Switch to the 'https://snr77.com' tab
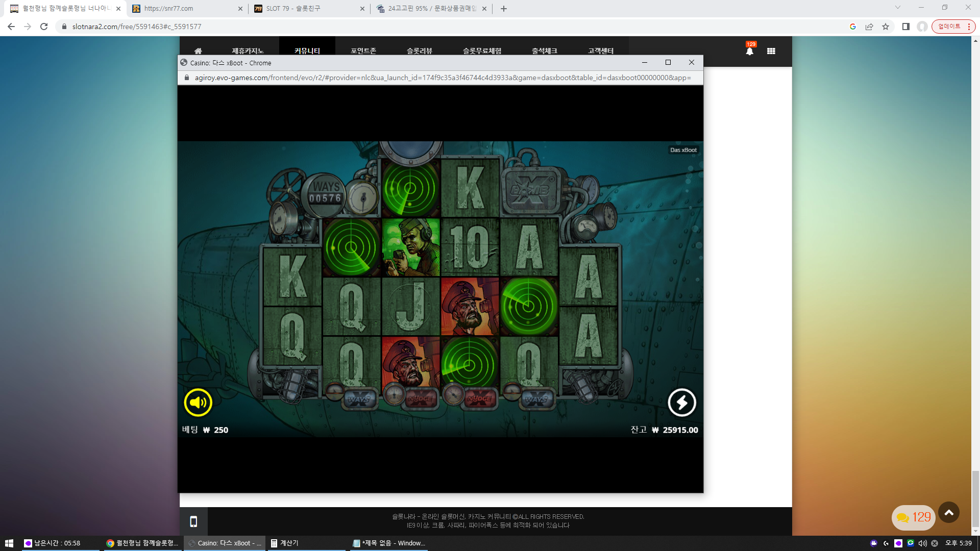 187,9
